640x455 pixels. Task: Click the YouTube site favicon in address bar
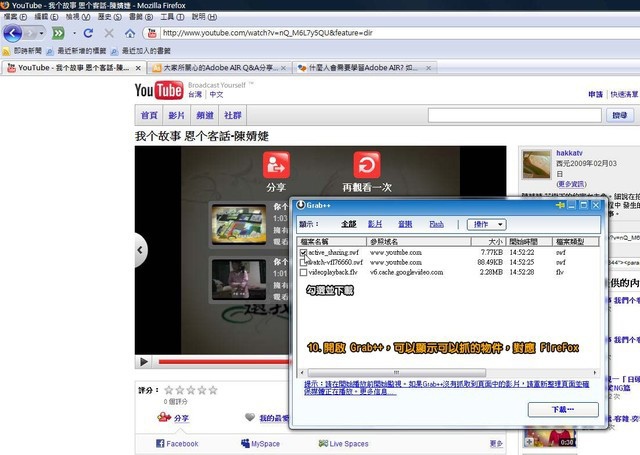(x=152, y=33)
